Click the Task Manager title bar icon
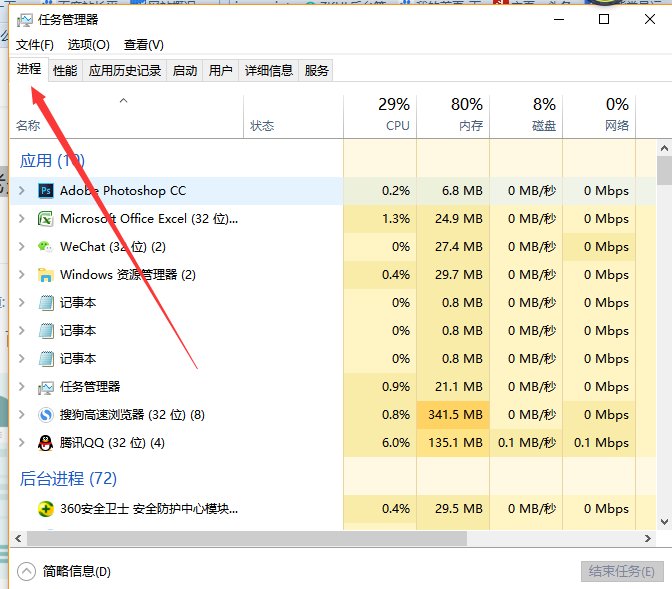This screenshot has height=589, width=672. click(x=24, y=20)
